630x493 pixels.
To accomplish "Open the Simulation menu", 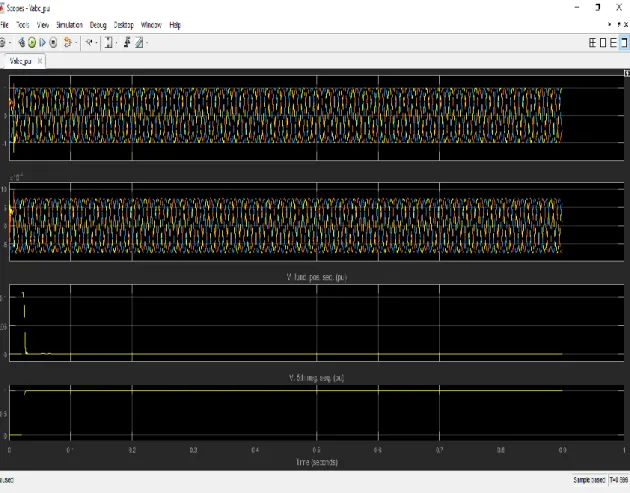I will click(x=70, y=25).
